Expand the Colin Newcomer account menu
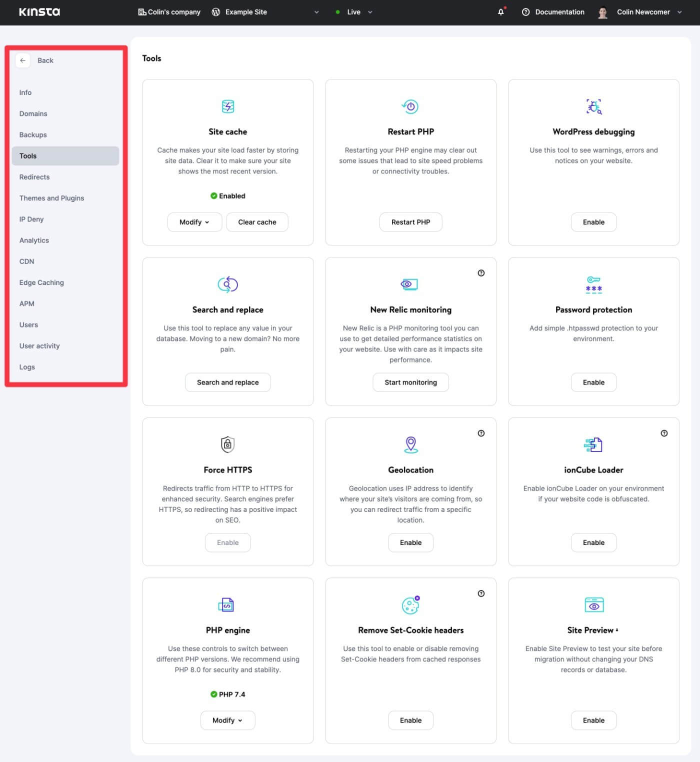Image resolution: width=700 pixels, height=762 pixels. click(679, 12)
